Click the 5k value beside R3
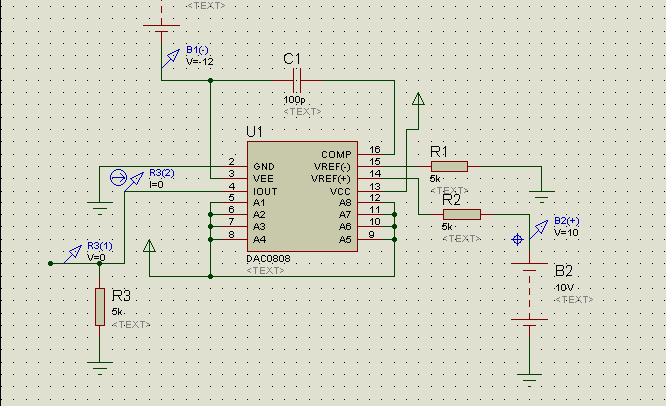The height and width of the screenshot is (406, 666). point(117,312)
